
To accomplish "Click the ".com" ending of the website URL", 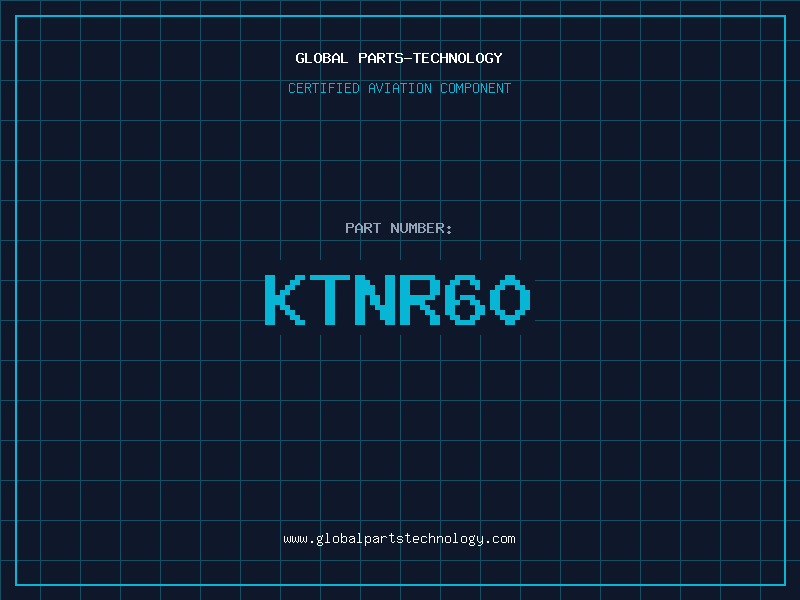I will 500,539.
